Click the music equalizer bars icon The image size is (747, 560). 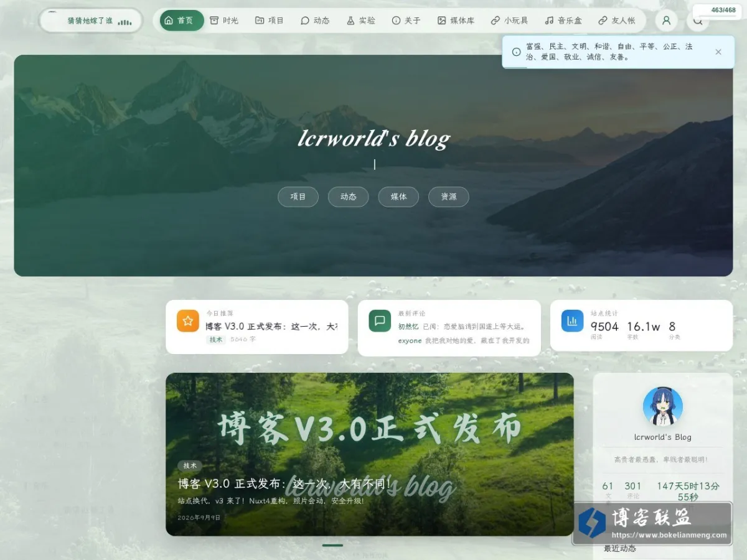pyautogui.click(x=125, y=22)
